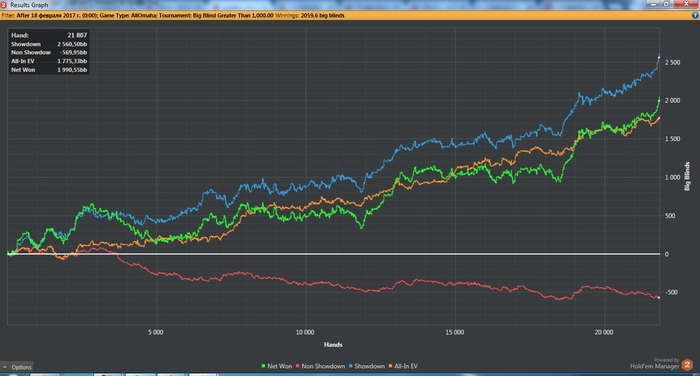Expand the Options panel arrow
This screenshot has height=376, width=700.
pos(5,367)
